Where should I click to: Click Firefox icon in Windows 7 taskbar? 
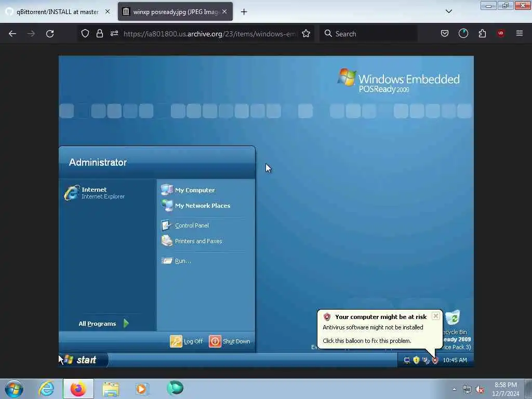[x=78, y=389]
